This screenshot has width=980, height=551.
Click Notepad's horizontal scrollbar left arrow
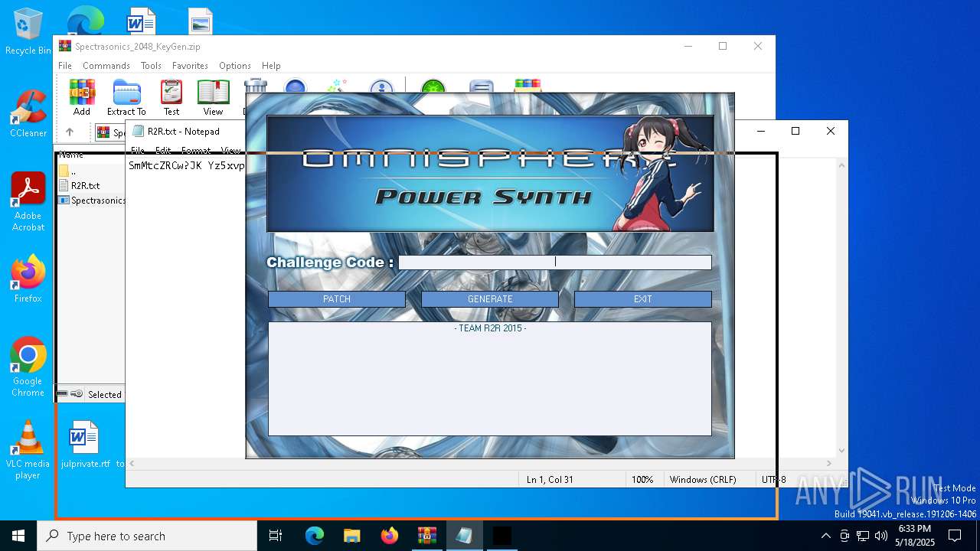(132, 464)
